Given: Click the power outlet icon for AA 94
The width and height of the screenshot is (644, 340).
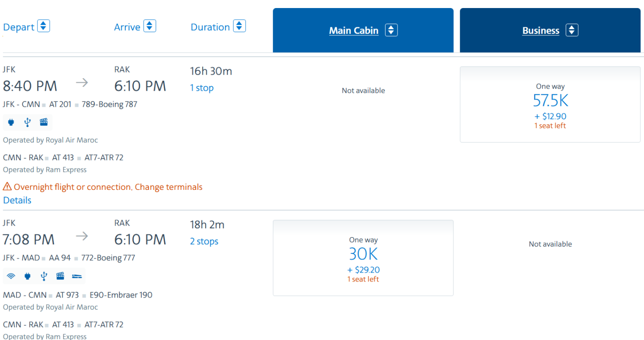Looking at the screenshot, I should (x=27, y=276).
